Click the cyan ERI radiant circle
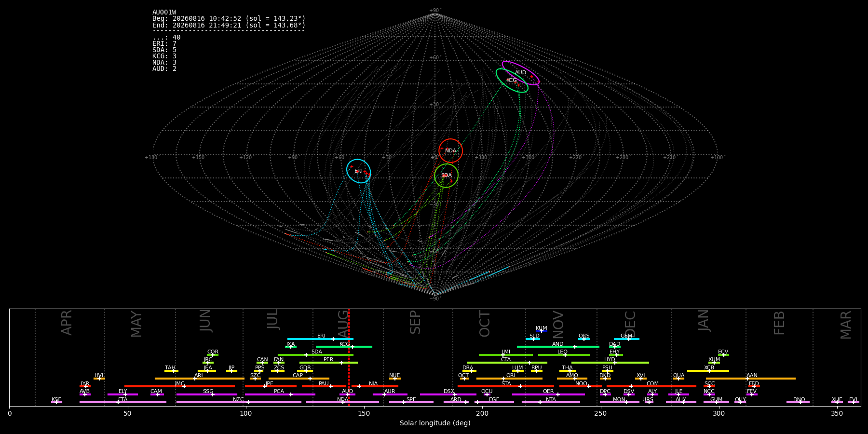 coord(359,171)
